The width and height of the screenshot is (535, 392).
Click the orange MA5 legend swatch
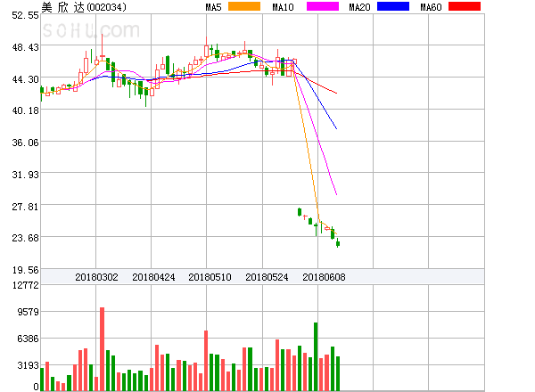244,6
